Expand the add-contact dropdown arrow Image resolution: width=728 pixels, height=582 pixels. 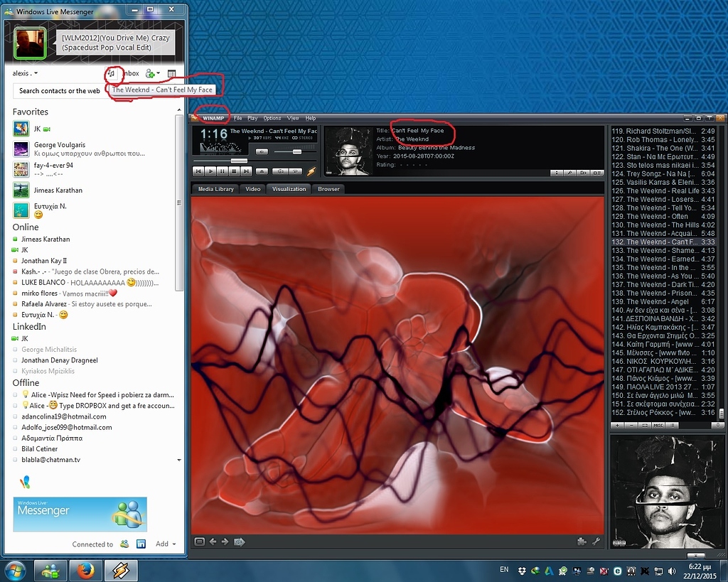[x=158, y=72]
